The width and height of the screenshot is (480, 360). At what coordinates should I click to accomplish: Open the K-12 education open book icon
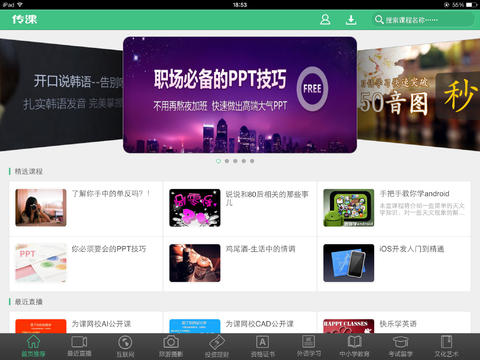(354, 342)
